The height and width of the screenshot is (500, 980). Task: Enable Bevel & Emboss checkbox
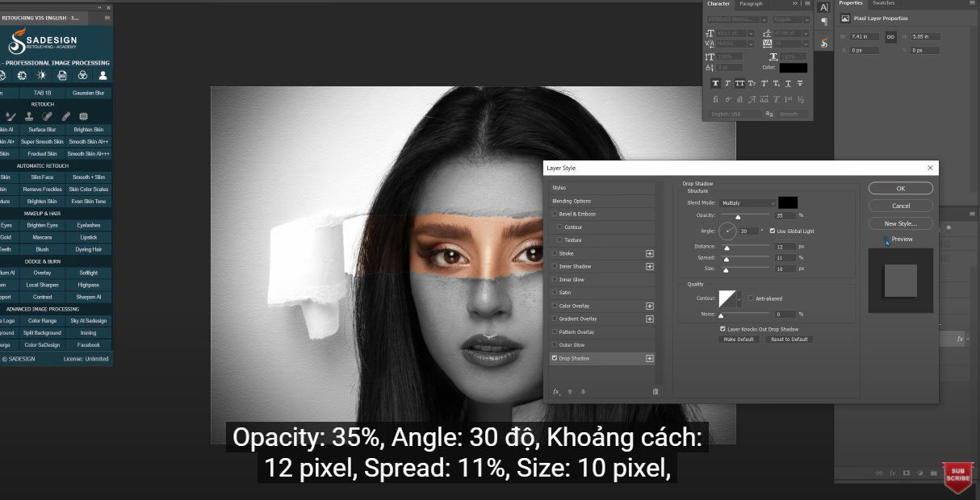point(555,214)
